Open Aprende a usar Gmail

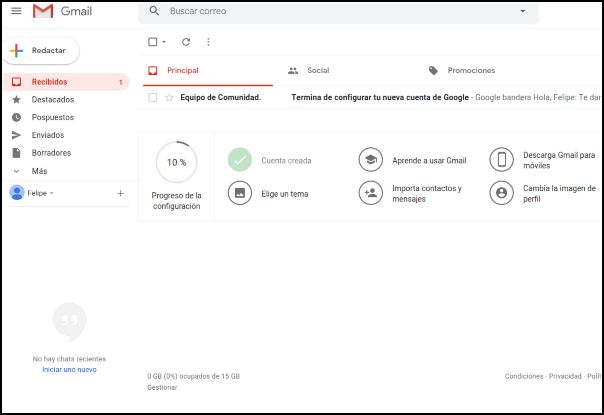(429, 161)
